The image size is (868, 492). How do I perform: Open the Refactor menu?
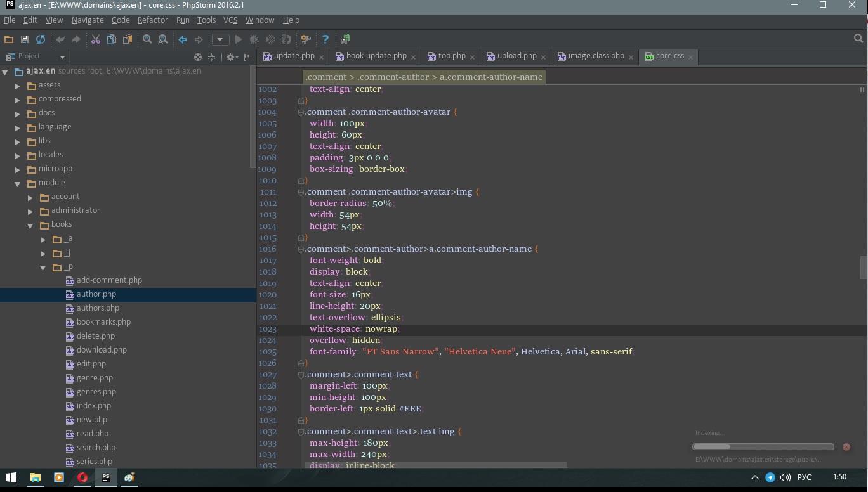pos(152,20)
